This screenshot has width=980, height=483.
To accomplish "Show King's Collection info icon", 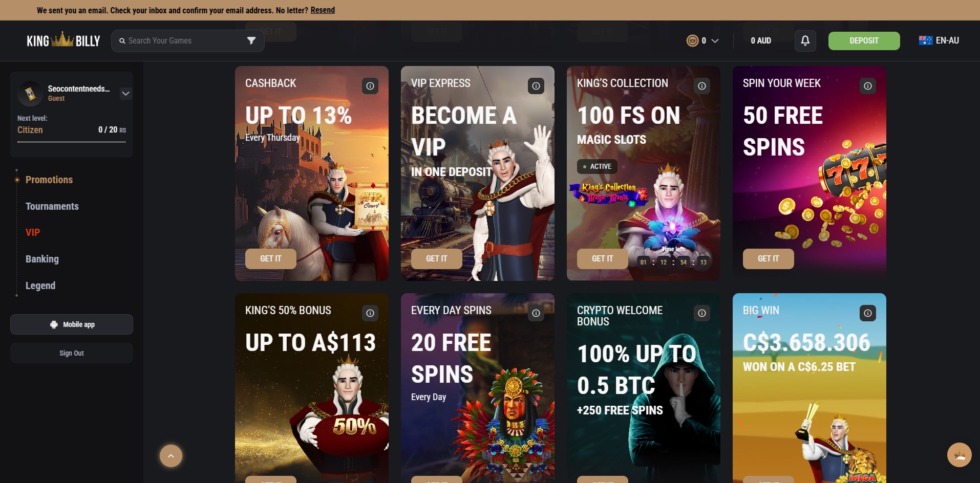I will [x=702, y=86].
